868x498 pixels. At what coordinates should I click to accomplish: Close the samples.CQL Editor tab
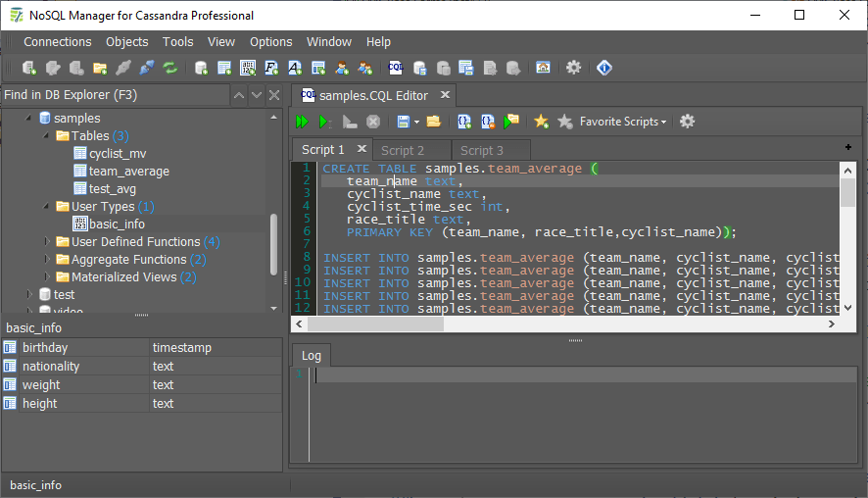pyautogui.click(x=445, y=95)
